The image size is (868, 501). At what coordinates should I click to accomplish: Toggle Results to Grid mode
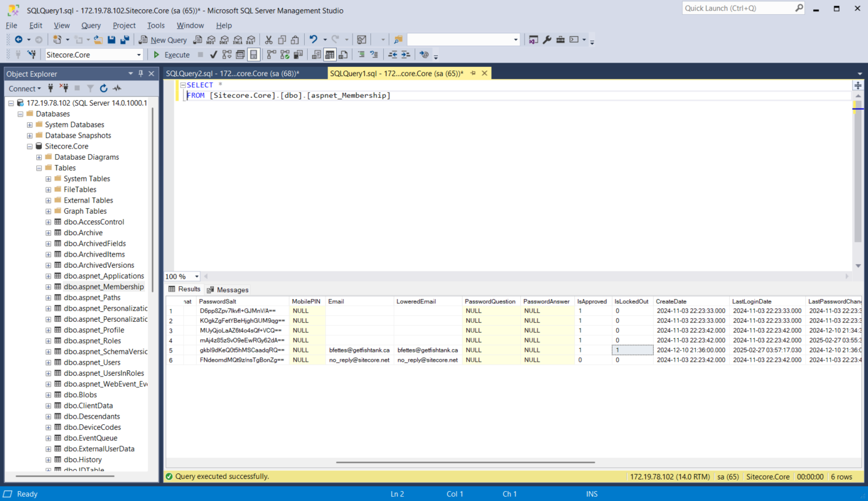(x=330, y=55)
